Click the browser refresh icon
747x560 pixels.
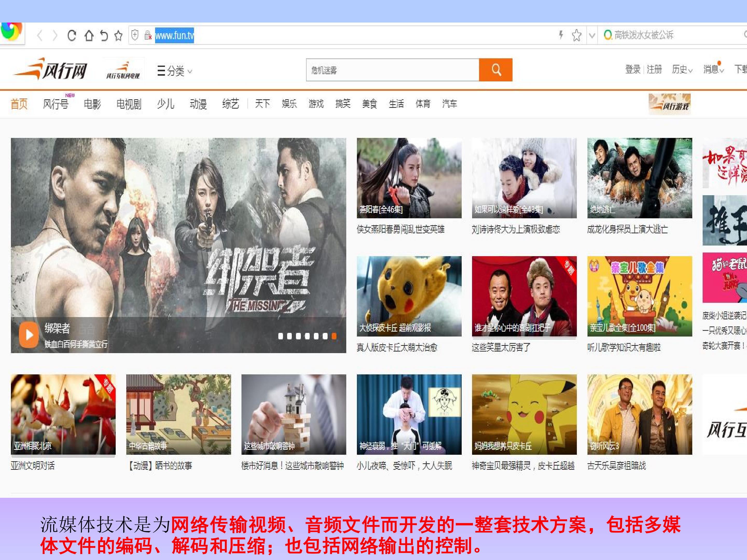72,36
